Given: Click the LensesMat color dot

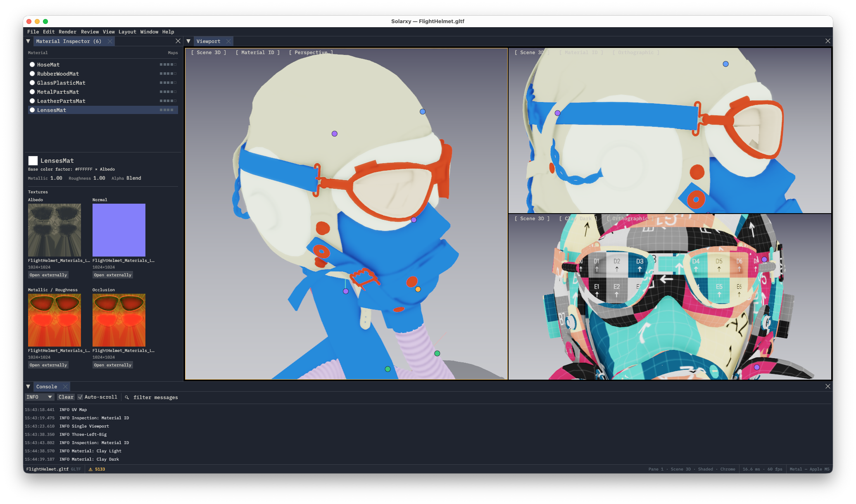Looking at the screenshot, I should 32,110.
